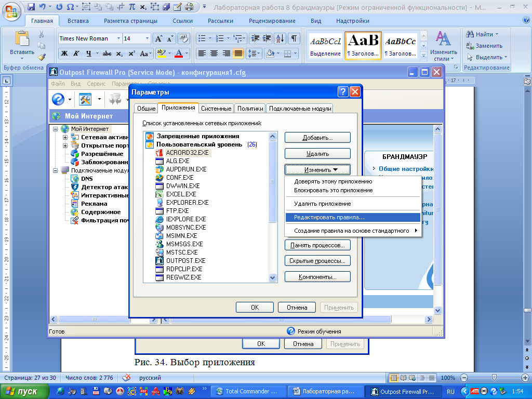
Task: Switch to Total Commander taskbar button
Action: click(x=248, y=391)
